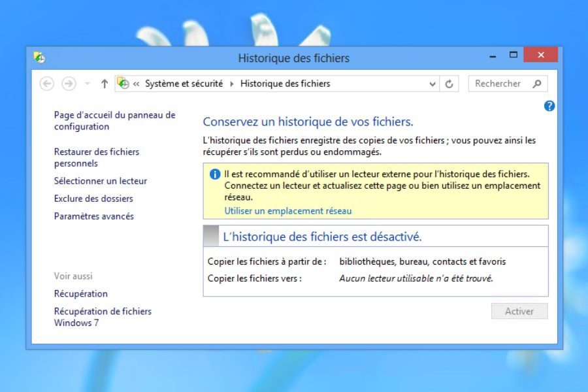Expand the double-chevron breadcrumb at address start

(x=137, y=84)
